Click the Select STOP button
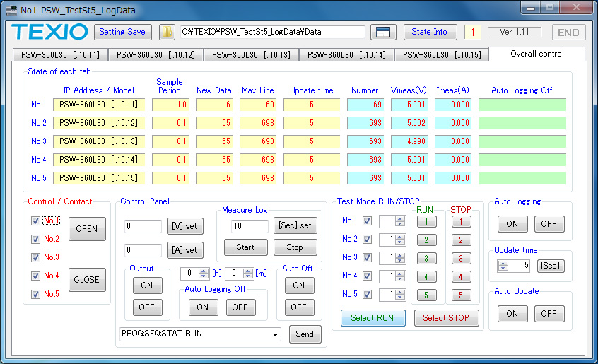 (446, 318)
